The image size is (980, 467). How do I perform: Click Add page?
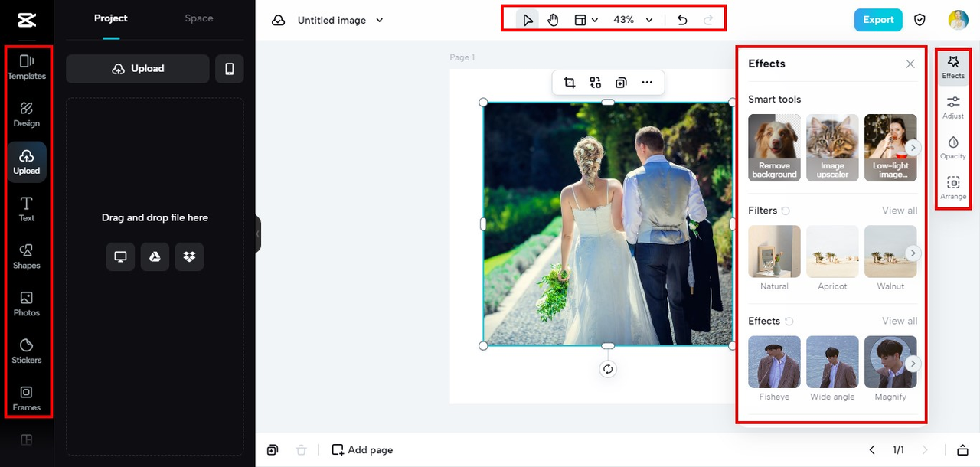point(362,450)
